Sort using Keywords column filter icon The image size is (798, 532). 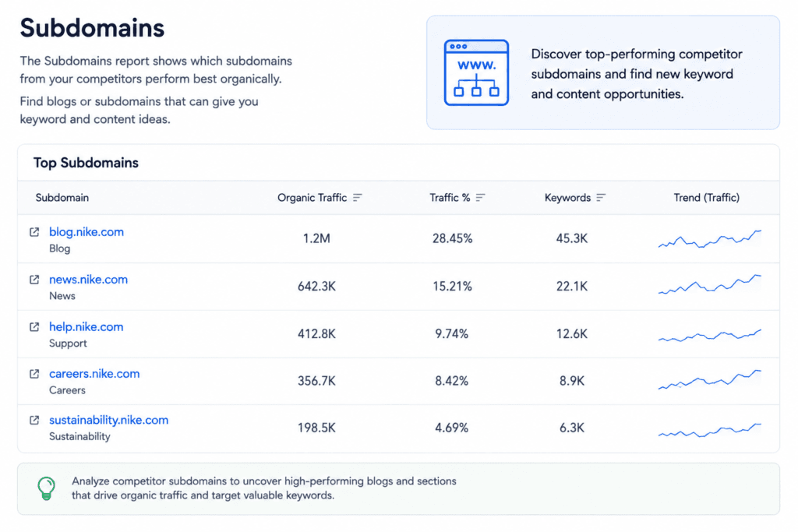[x=601, y=197]
